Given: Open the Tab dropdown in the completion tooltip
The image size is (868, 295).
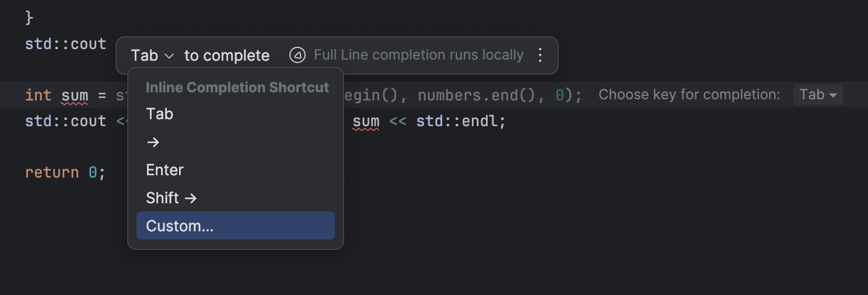Looking at the screenshot, I should tap(152, 55).
